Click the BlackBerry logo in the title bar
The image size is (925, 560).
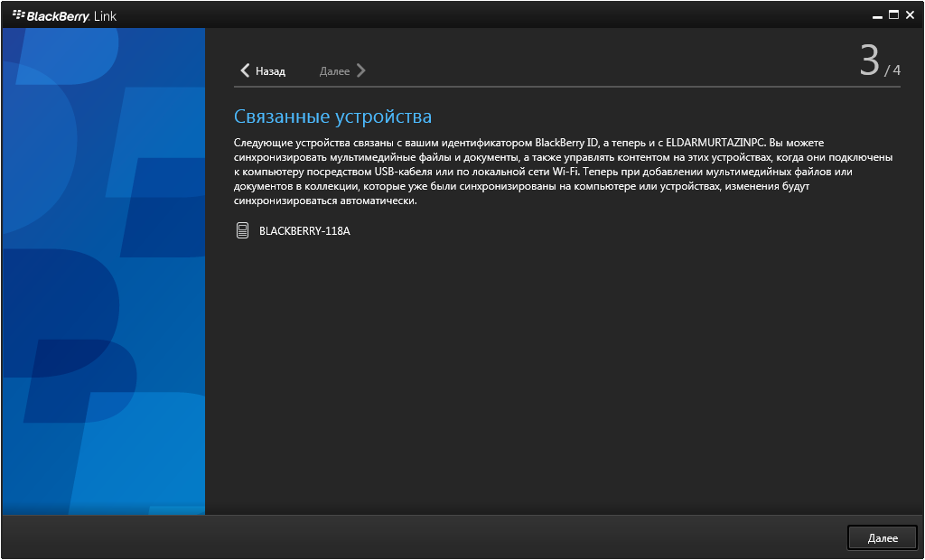tap(64, 15)
